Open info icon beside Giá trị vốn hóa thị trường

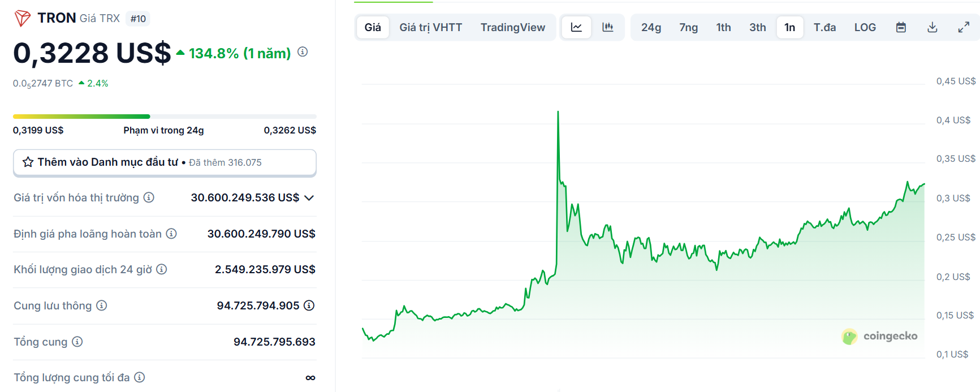tap(149, 197)
